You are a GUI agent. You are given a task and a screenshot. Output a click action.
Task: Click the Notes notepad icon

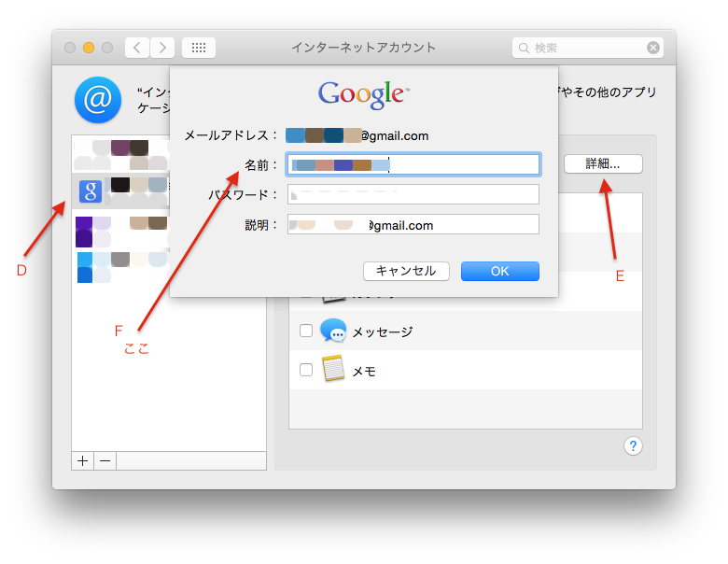click(x=333, y=369)
